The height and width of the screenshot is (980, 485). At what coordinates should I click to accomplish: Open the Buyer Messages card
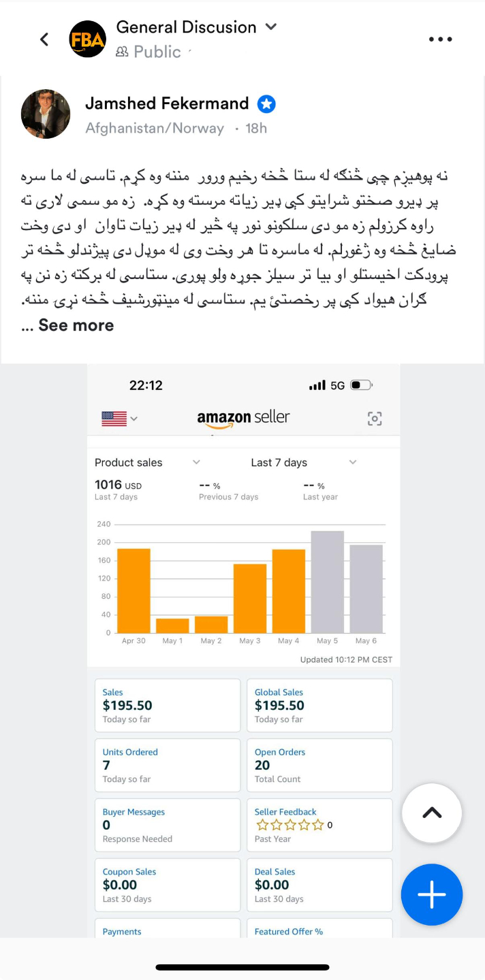(x=168, y=825)
